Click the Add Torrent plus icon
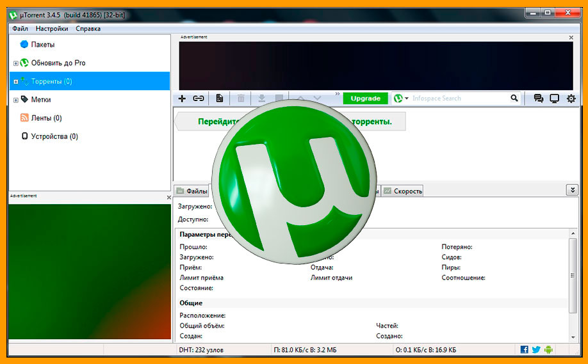 coord(182,99)
